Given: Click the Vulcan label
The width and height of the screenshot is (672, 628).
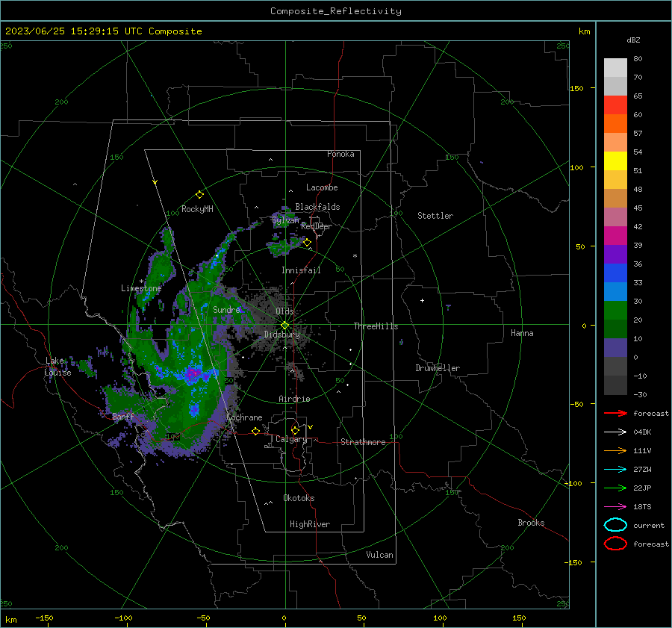Looking at the screenshot, I should click(379, 555).
